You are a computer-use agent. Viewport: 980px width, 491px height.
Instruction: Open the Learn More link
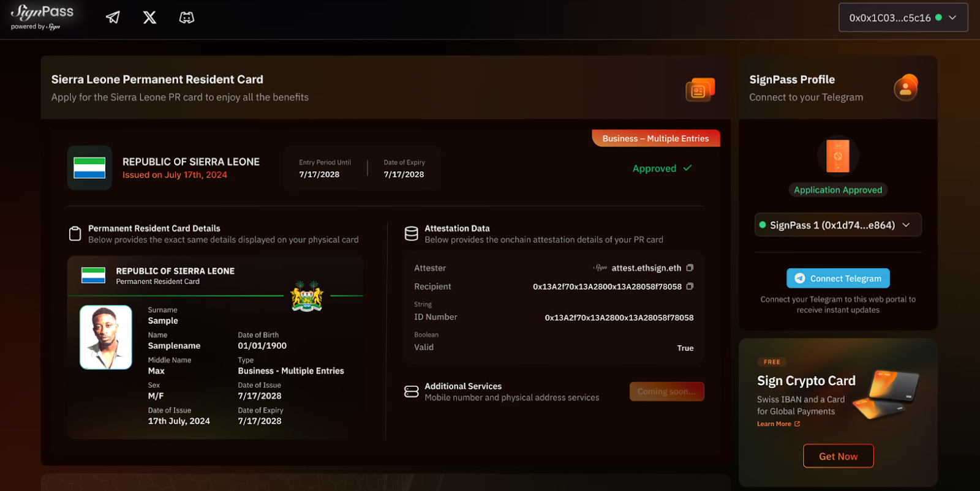point(778,424)
